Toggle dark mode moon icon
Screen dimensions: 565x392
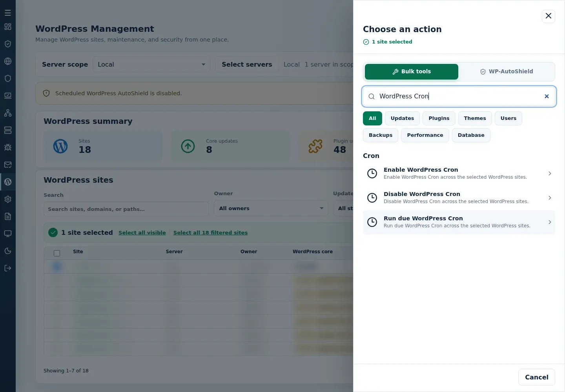point(8,251)
